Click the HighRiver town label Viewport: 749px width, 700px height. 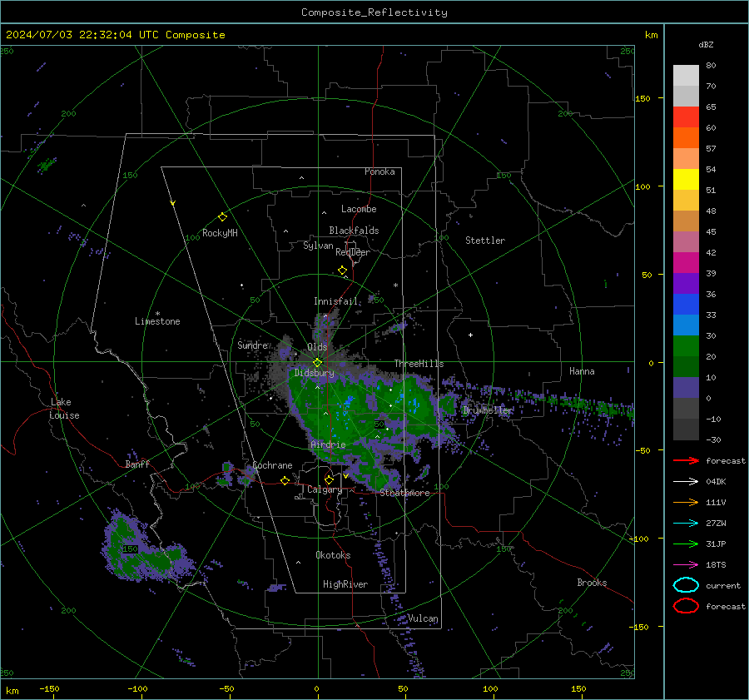pos(345,584)
